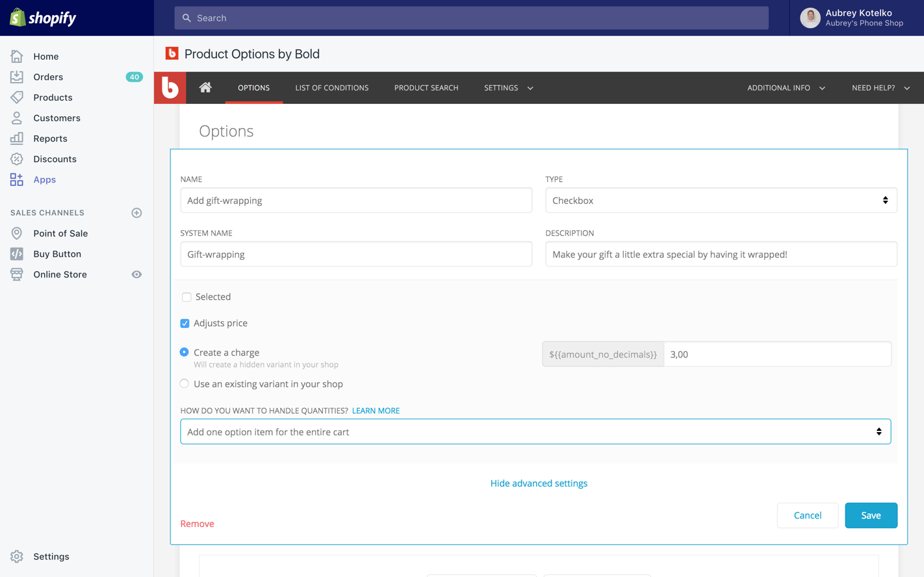Click the Reports bar chart icon

(17, 138)
